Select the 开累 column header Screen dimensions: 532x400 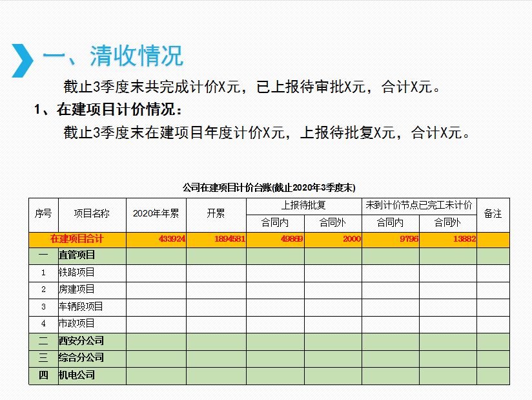tap(216, 215)
